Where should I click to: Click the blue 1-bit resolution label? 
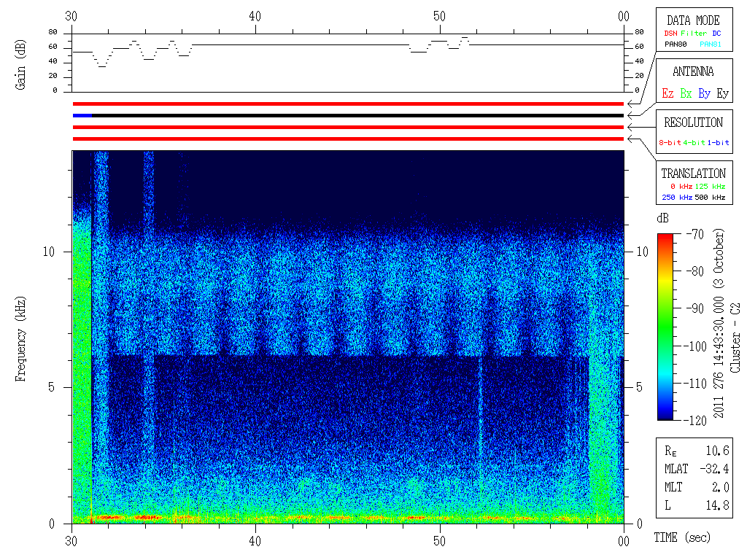tap(718, 142)
